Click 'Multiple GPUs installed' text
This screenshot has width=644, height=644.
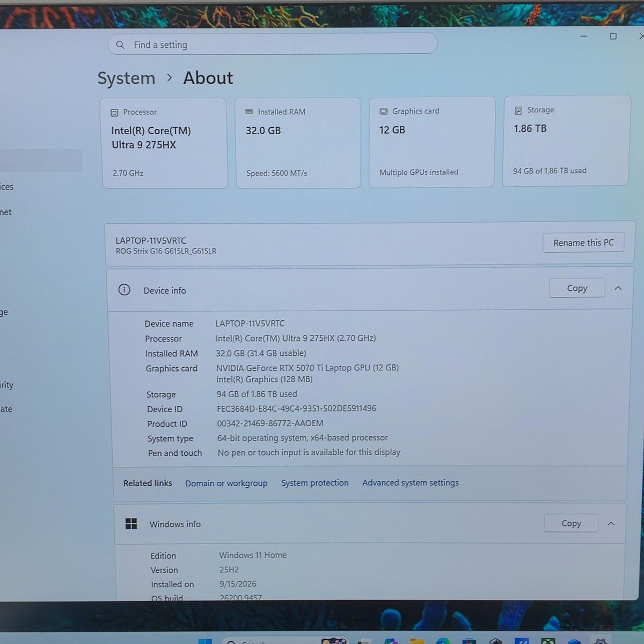tap(419, 172)
